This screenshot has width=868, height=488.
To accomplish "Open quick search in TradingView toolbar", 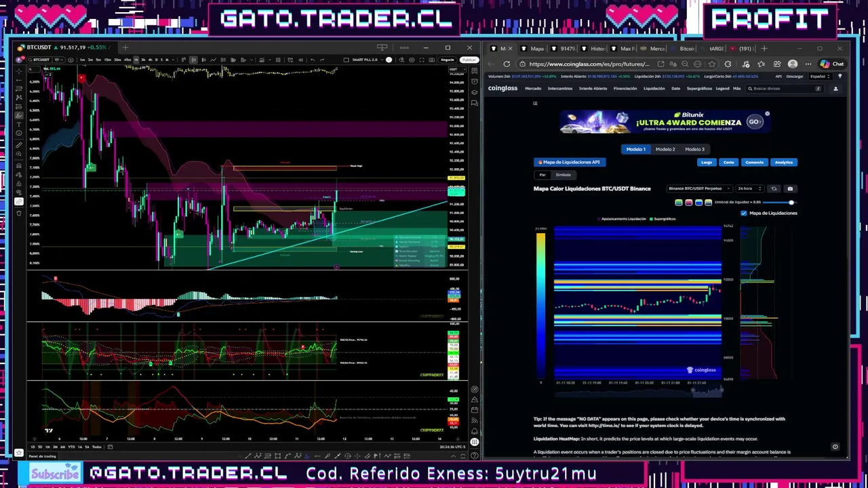I will [x=401, y=60].
